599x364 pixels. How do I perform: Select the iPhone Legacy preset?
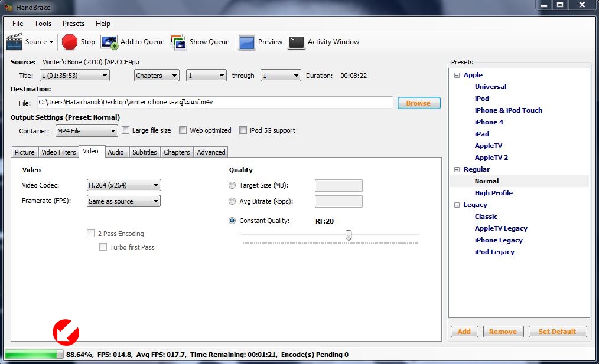499,240
